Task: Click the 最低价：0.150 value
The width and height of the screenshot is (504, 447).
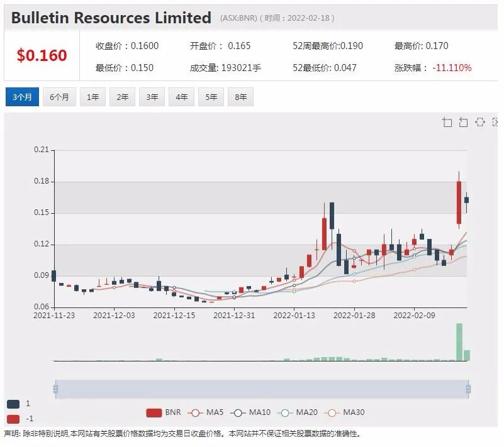Action: [x=125, y=68]
